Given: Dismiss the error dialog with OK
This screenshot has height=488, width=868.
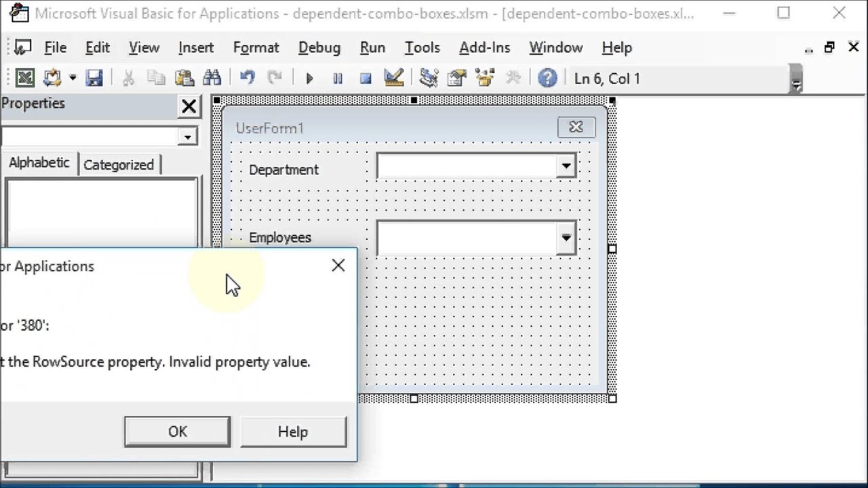Looking at the screenshot, I should 178,432.
